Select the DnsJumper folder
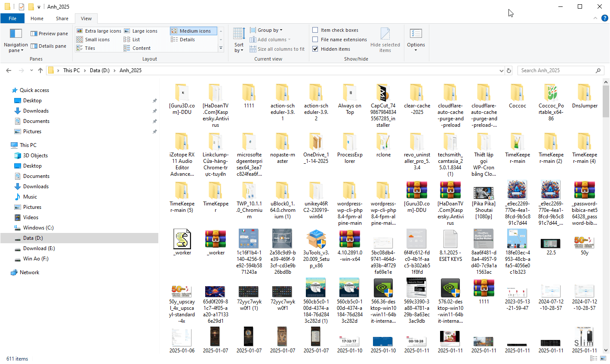The height and width of the screenshot is (364, 610). 585,96
